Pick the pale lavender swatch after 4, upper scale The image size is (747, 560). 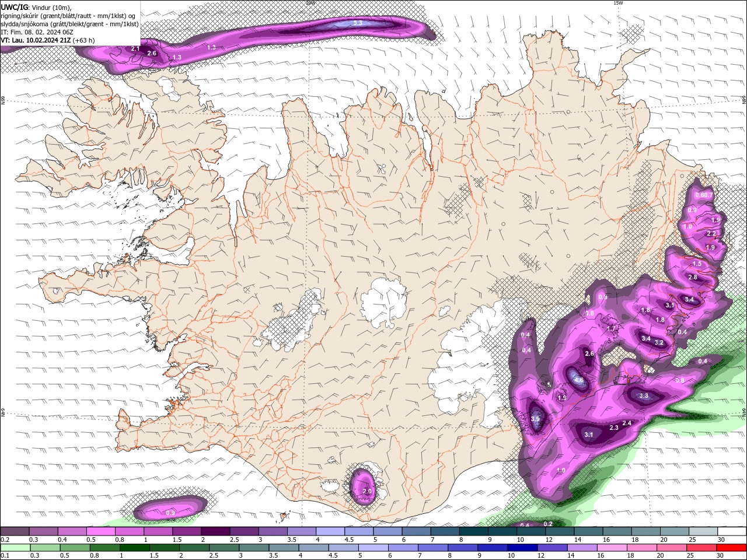click(330, 531)
